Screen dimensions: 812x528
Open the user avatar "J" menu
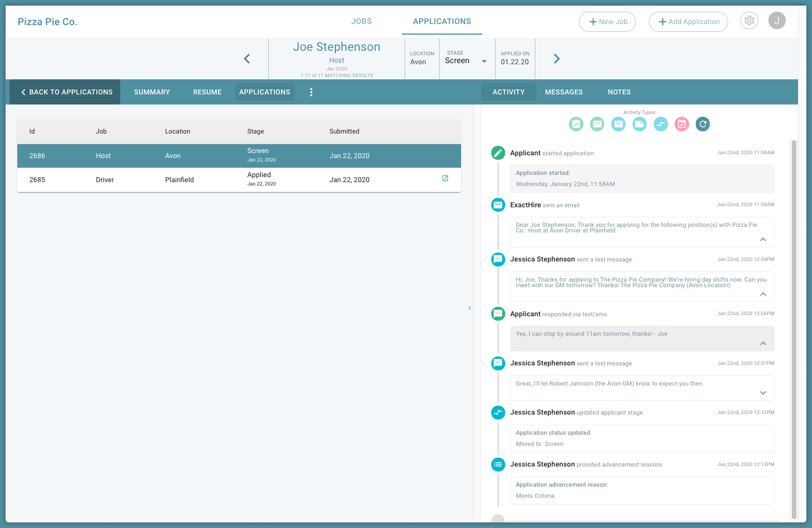tap(777, 21)
